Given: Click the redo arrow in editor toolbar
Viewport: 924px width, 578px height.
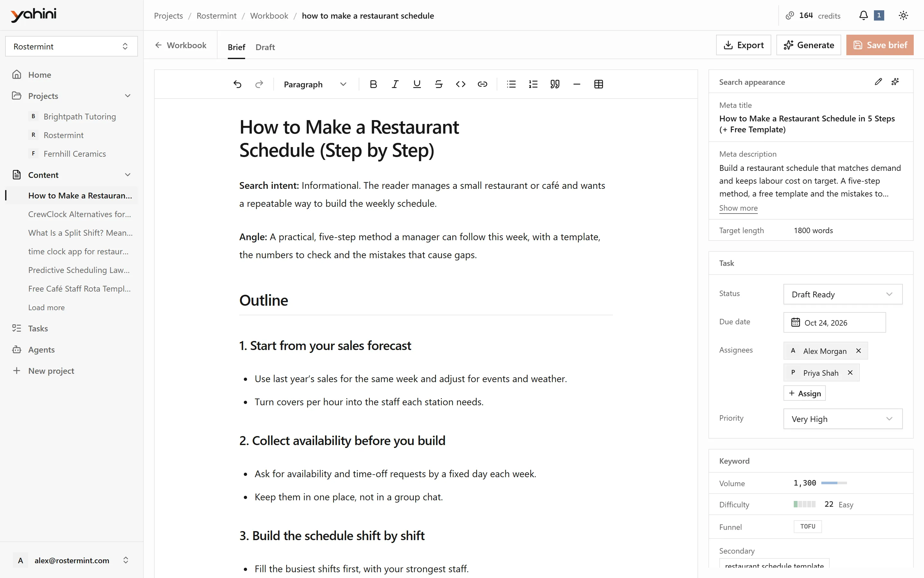Looking at the screenshot, I should tap(259, 84).
